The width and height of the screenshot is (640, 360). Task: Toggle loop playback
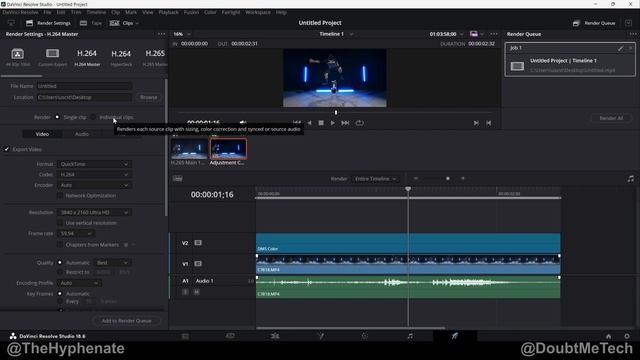coord(360,123)
